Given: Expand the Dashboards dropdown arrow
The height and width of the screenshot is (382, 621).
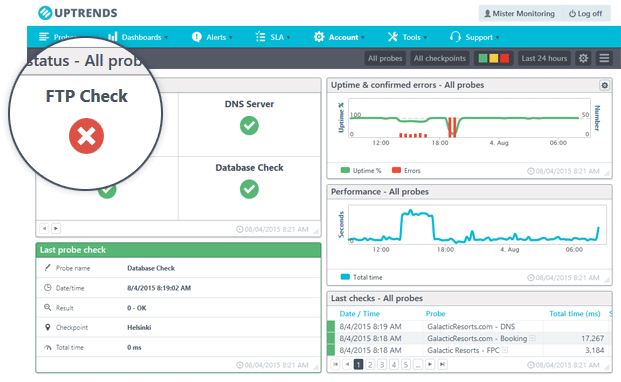Looking at the screenshot, I should click(x=166, y=38).
